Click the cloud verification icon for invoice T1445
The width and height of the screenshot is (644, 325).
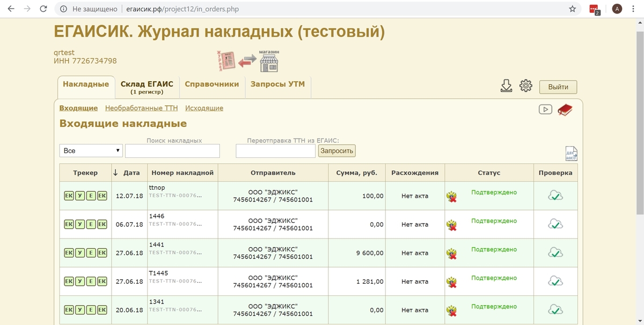(x=555, y=281)
